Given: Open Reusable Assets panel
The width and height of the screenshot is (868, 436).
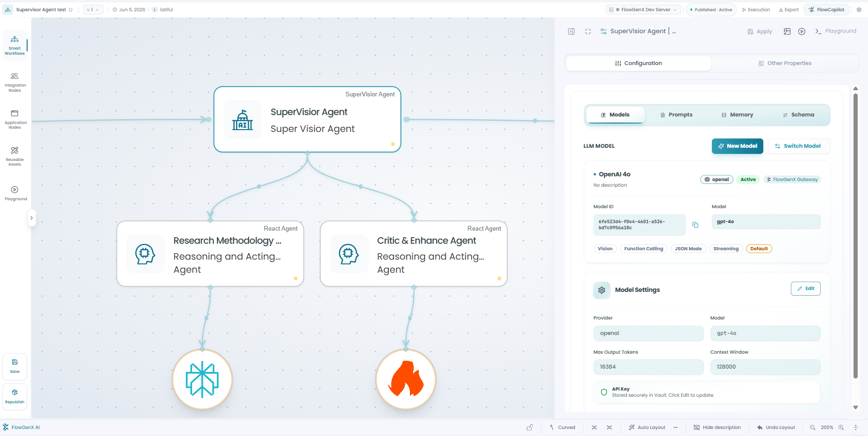Looking at the screenshot, I should coord(14,156).
